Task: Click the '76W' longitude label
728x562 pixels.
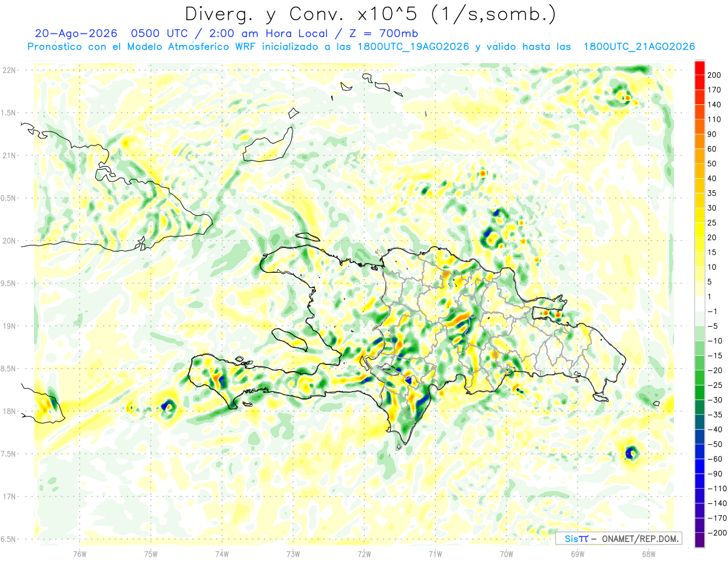Action: tap(79, 554)
